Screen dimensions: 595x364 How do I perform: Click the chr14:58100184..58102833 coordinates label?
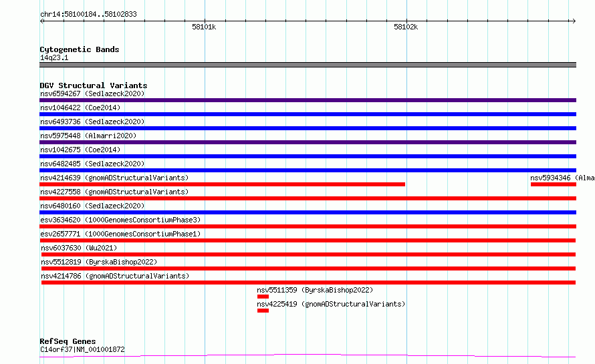click(88, 14)
